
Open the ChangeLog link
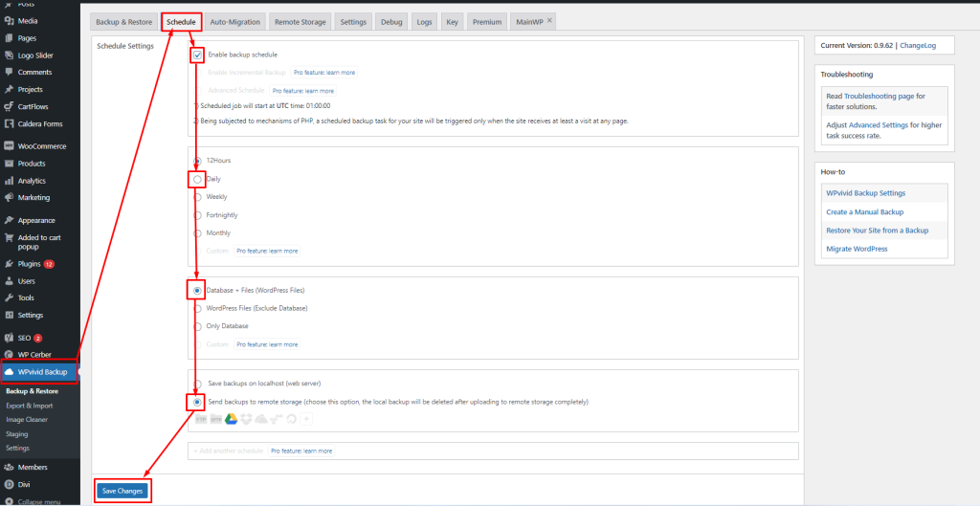920,45
